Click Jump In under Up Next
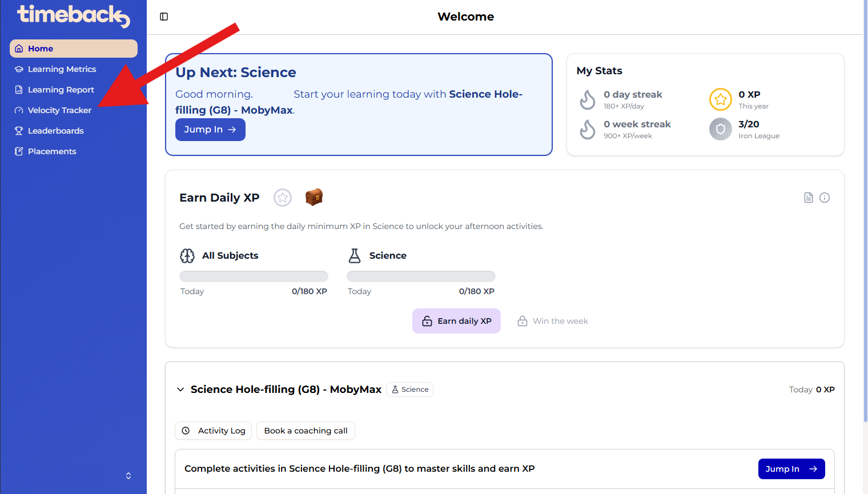This screenshot has height=494, width=868. (x=210, y=130)
